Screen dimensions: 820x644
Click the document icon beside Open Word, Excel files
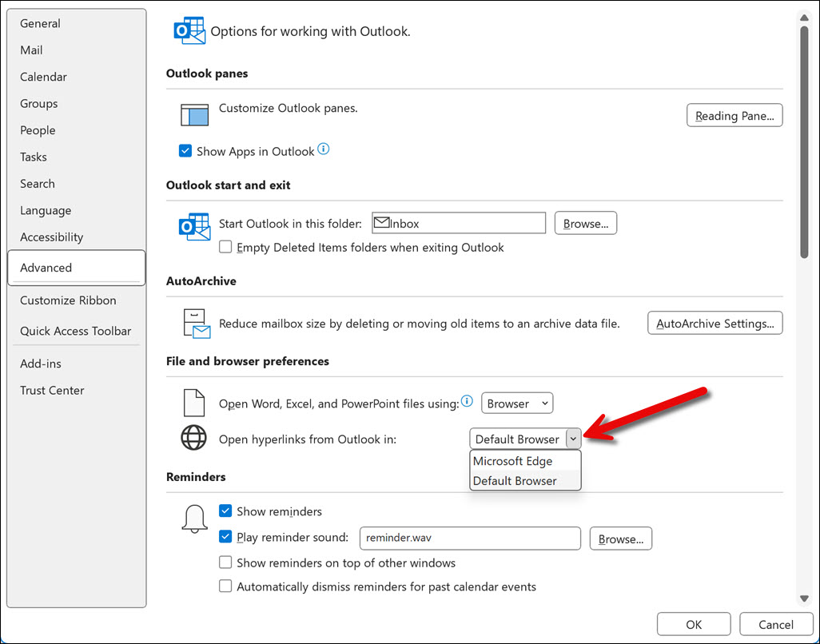coord(193,403)
